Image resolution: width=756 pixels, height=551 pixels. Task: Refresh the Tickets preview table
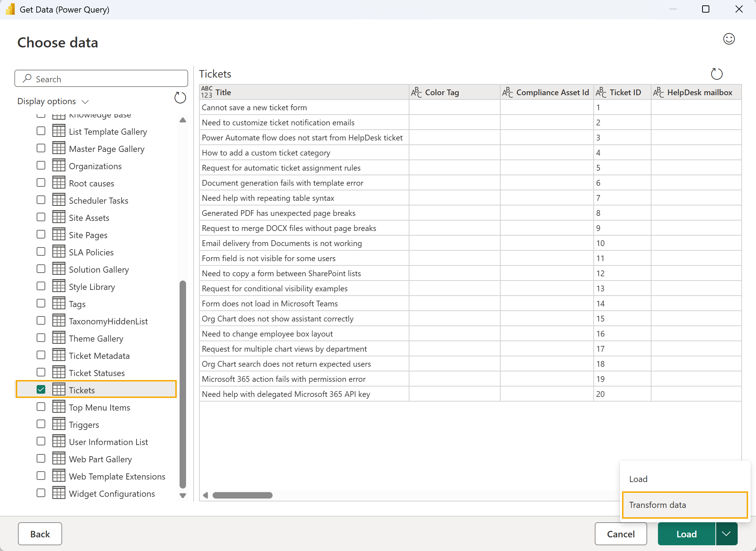[716, 74]
